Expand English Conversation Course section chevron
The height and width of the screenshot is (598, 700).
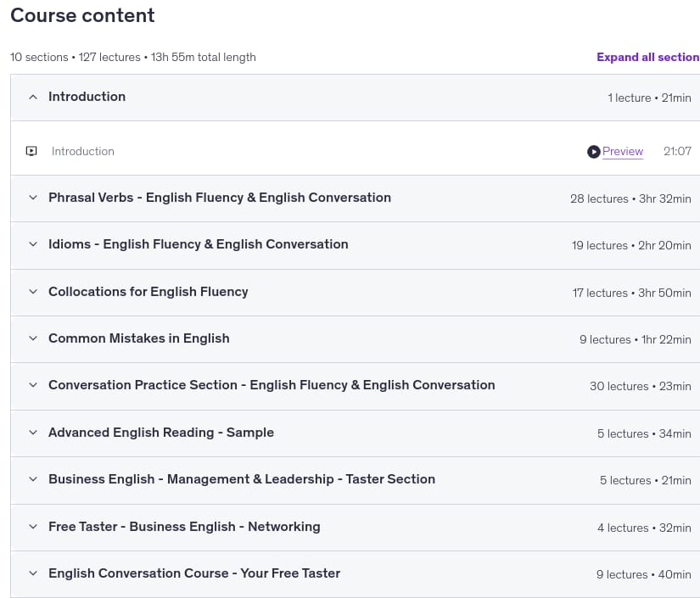point(33,573)
